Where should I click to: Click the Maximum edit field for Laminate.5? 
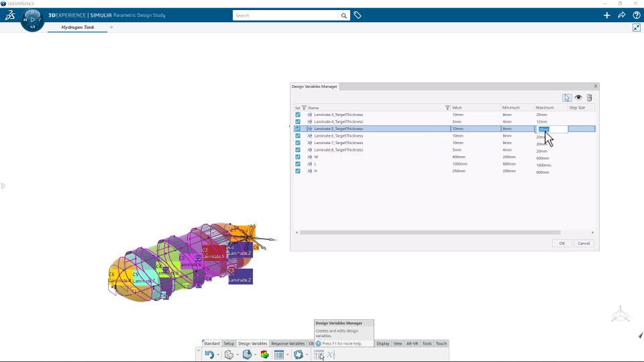[x=551, y=129]
